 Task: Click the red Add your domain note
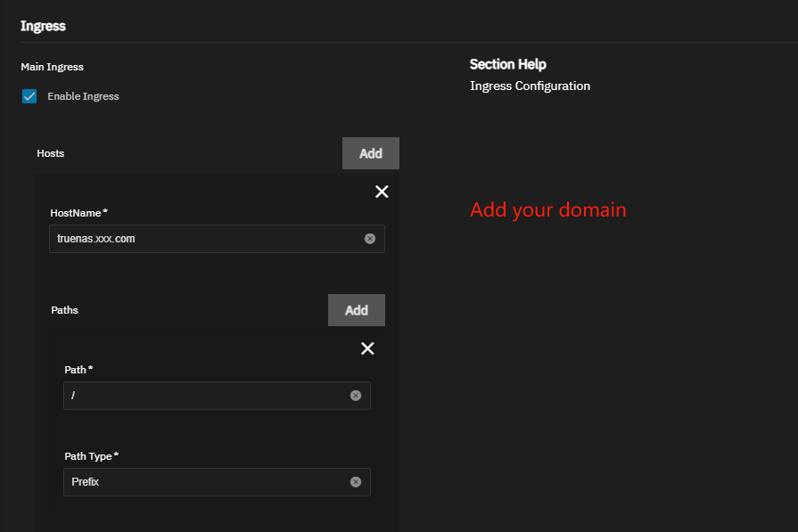(x=547, y=210)
